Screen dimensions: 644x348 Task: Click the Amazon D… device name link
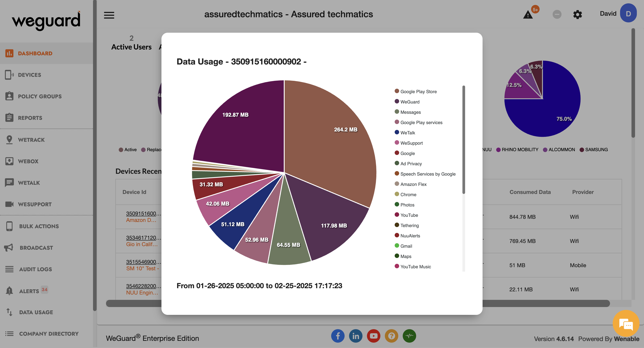(141, 220)
